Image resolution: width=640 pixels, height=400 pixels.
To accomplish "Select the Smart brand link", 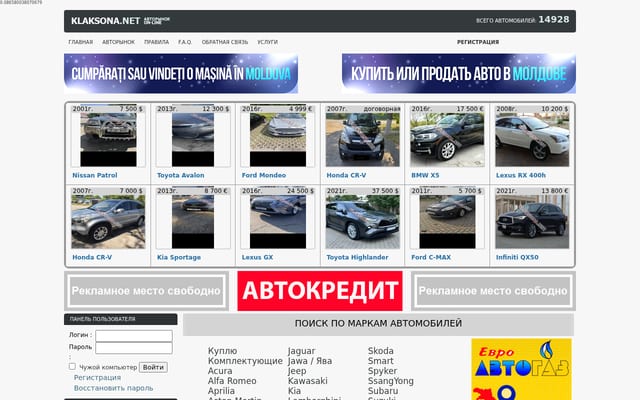I will (380, 361).
